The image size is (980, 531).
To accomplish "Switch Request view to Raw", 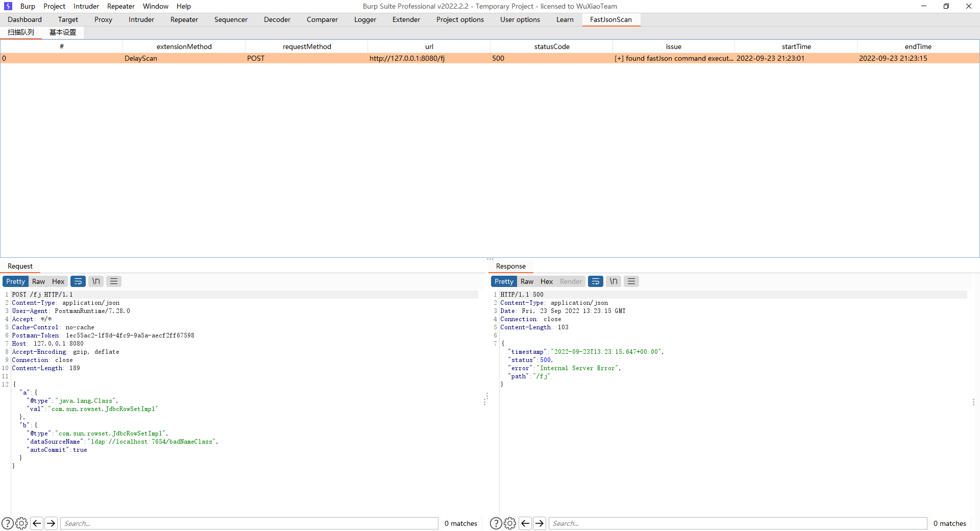I will [x=38, y=281].
